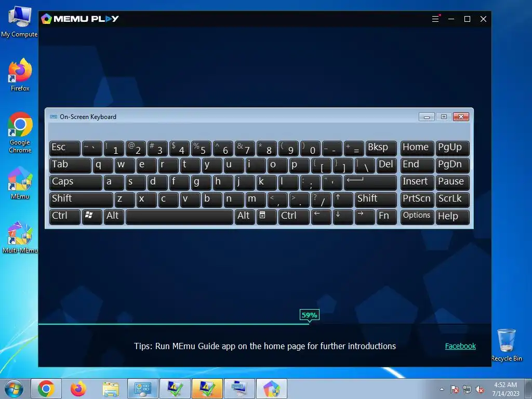
Task: Click the up arrow key
Action: point(343,200)
